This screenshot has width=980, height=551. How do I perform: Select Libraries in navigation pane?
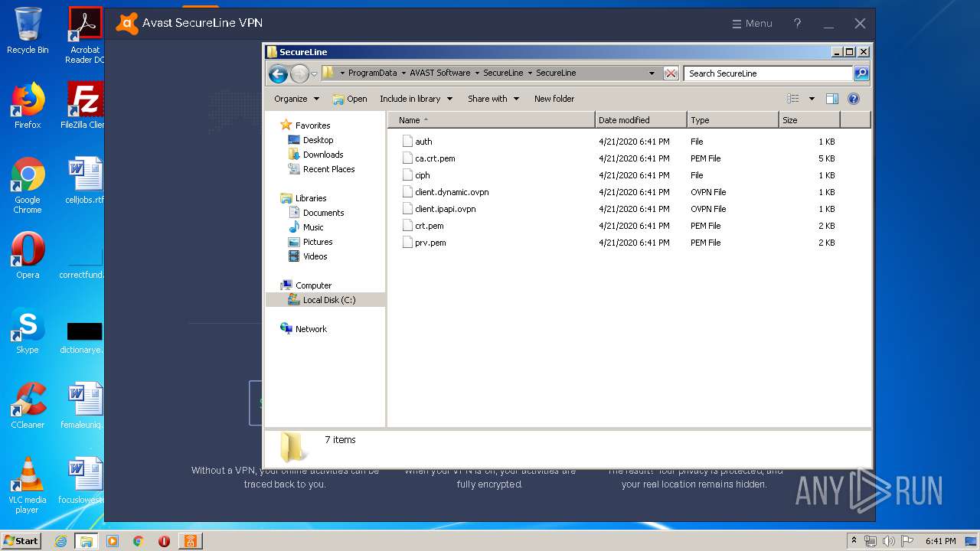pos(304,198)
